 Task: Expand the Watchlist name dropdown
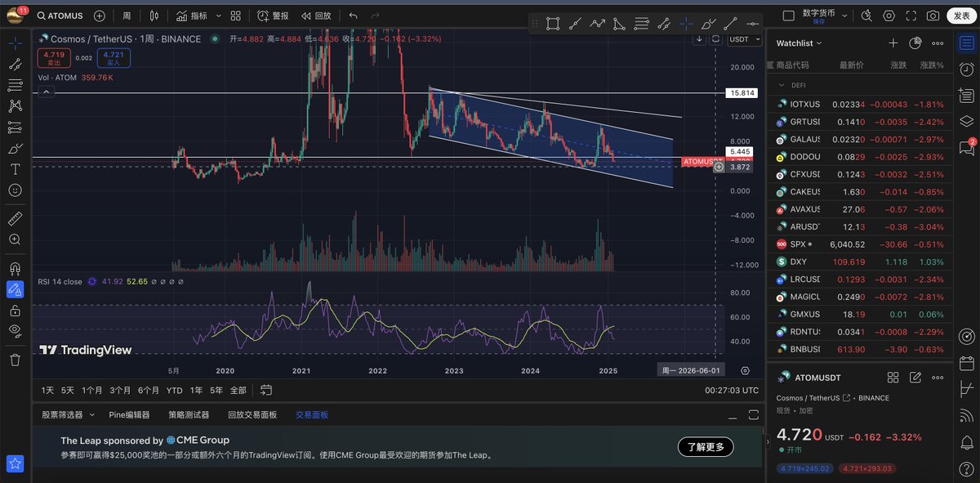(x=800, y=43)
